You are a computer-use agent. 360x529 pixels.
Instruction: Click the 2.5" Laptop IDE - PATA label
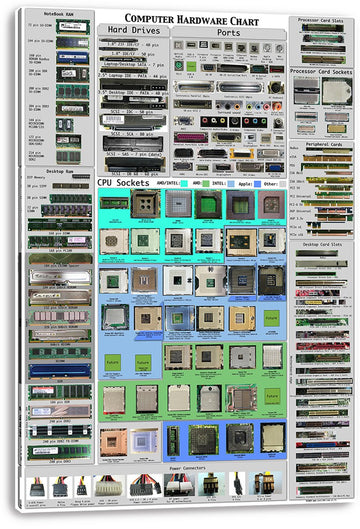coord(133,76)
